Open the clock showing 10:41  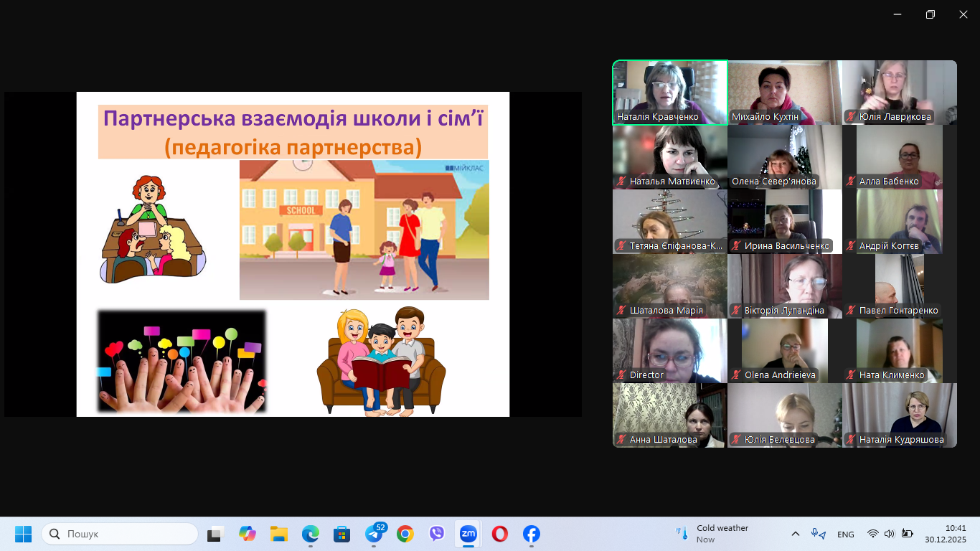click(x=945, y=534)
